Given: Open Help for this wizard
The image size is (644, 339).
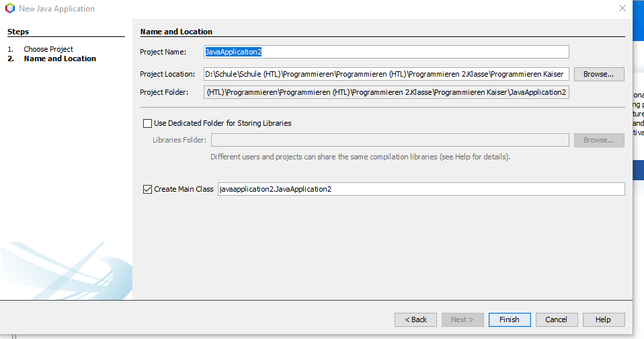Looking at the screenshot, I should (x=604, y=319).
